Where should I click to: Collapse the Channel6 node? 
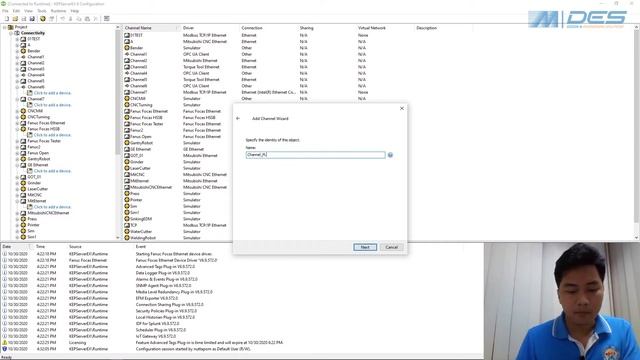tap(17, 87)
